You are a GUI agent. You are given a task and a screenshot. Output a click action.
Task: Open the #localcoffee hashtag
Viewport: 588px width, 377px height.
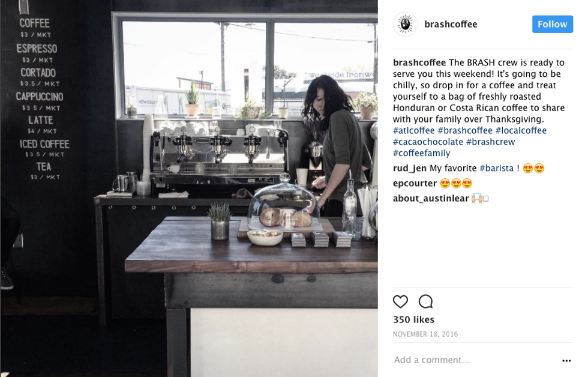click(x=521, y=130)
